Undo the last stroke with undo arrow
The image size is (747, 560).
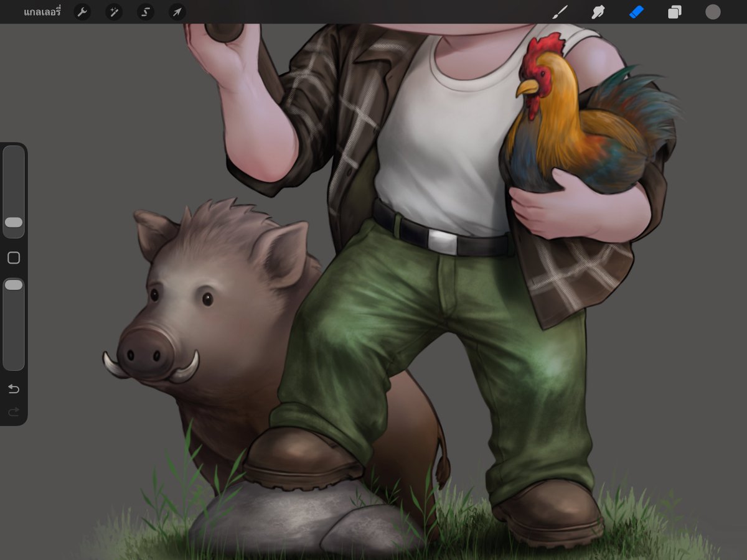(x=14, y=389)
